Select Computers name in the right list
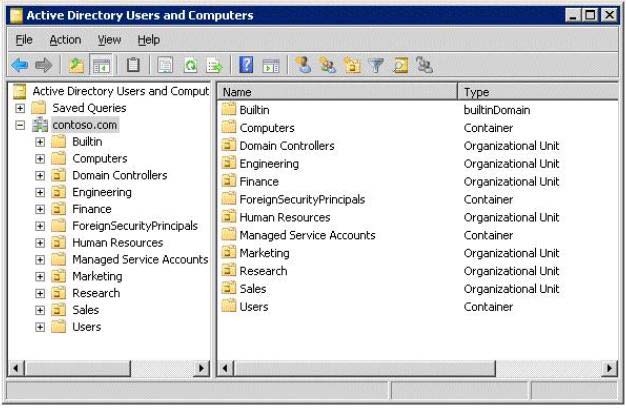The width and height of the screenshot is (626, 408). [267, 128]
